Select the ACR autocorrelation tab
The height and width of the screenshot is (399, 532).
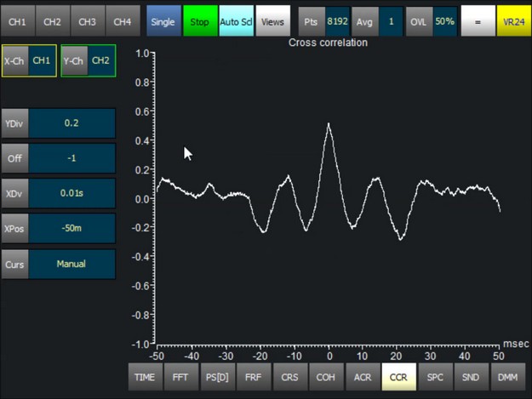point(362,376)
